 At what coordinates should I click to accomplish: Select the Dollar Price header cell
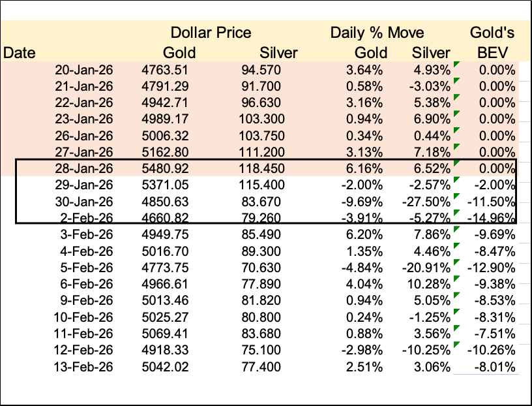(x=211, y=33)
